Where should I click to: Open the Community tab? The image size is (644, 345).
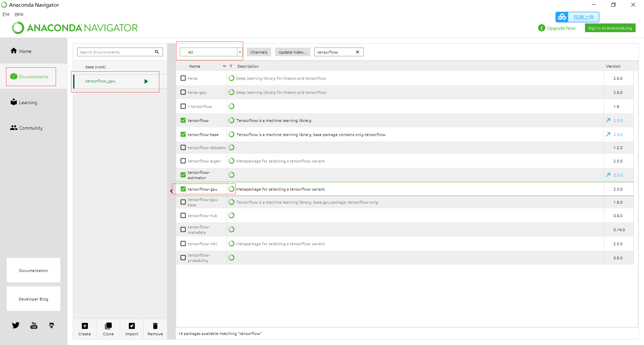(34, 128)
